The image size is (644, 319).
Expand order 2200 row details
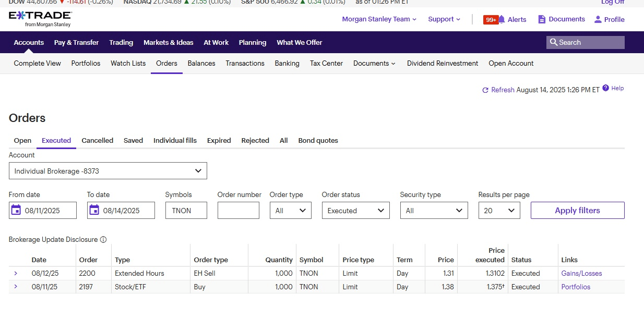pos(16,273)
